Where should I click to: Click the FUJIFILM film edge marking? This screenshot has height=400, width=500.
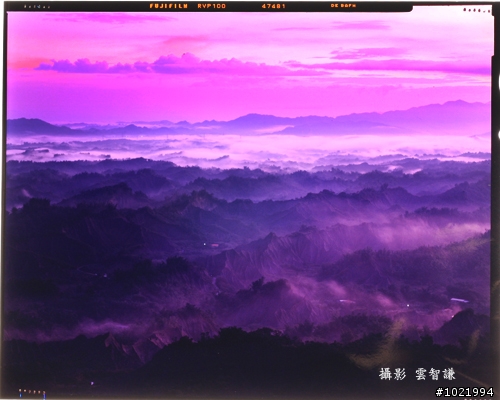point(169,6)
